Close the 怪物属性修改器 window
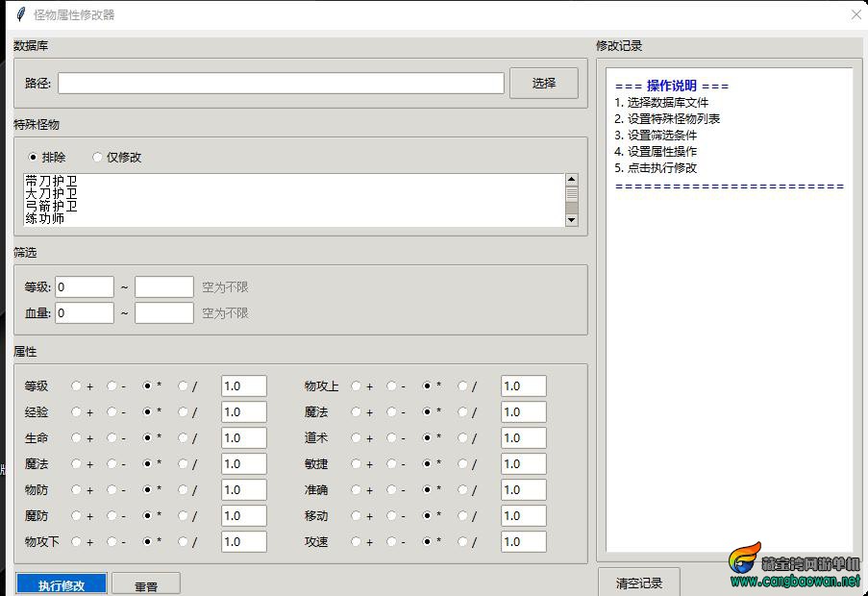Image resolution: width=868 pixels, height=596 pixels. 856,15
